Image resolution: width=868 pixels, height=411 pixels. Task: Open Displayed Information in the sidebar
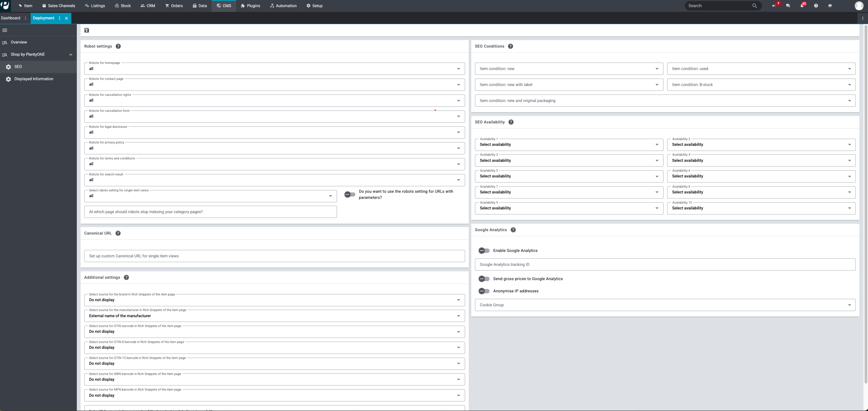click(34, 79)
